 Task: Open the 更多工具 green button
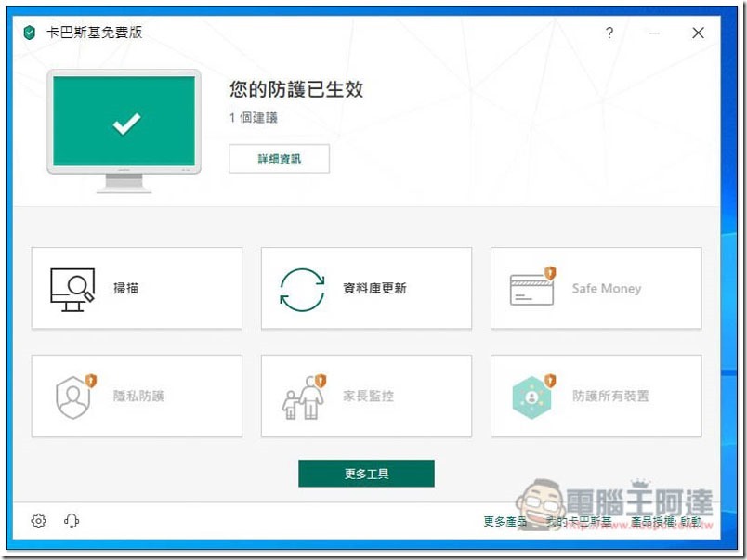(366, 474)
